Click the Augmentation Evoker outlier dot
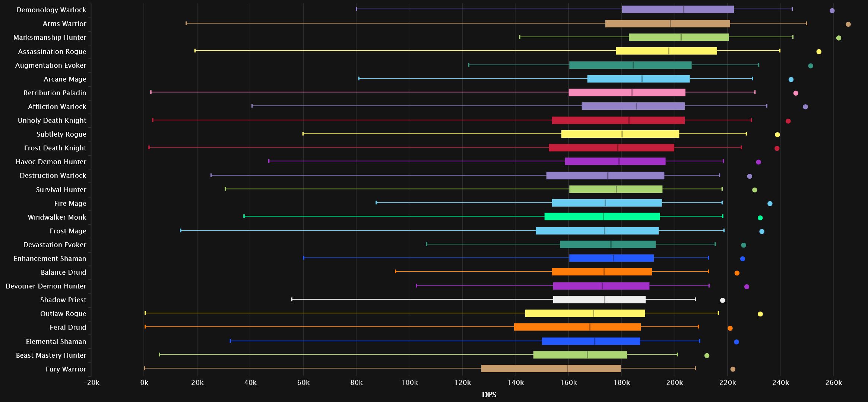Viewport: 868px width, 402px height. tap(811, 66)
